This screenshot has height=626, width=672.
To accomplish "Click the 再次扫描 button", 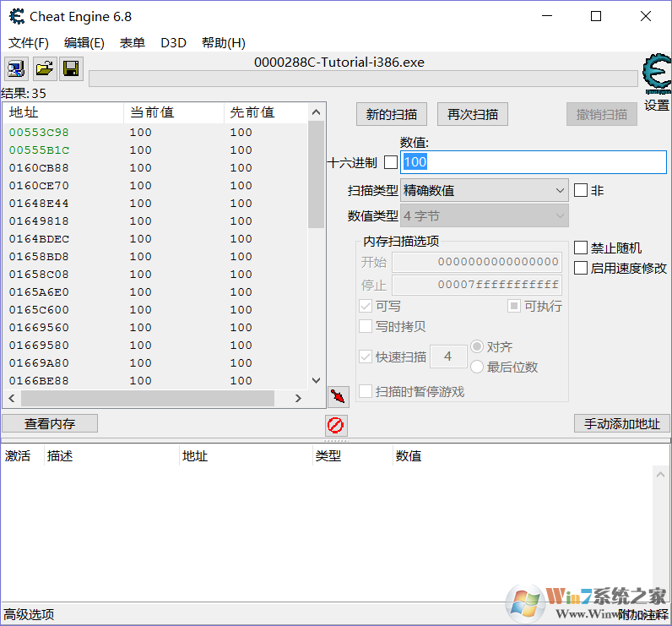I will click(473, 115).
